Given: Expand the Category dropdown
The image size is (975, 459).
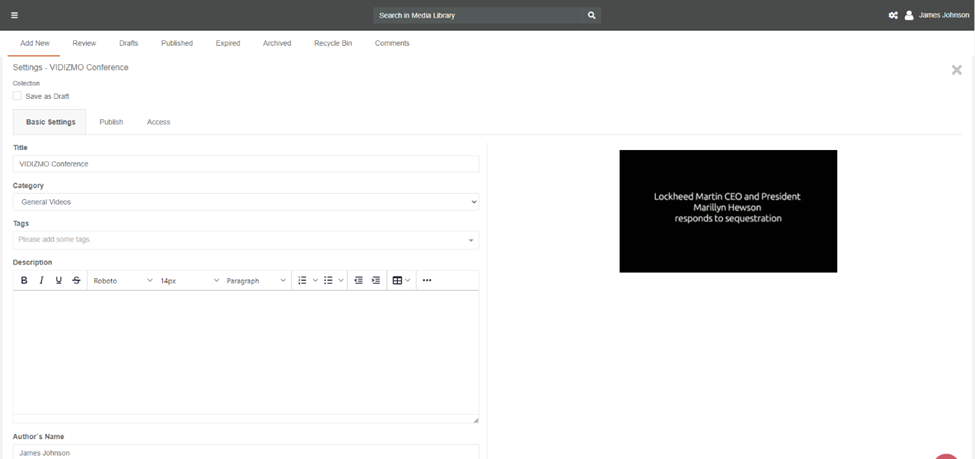Looking at the screenshot, I should point(246,202).
